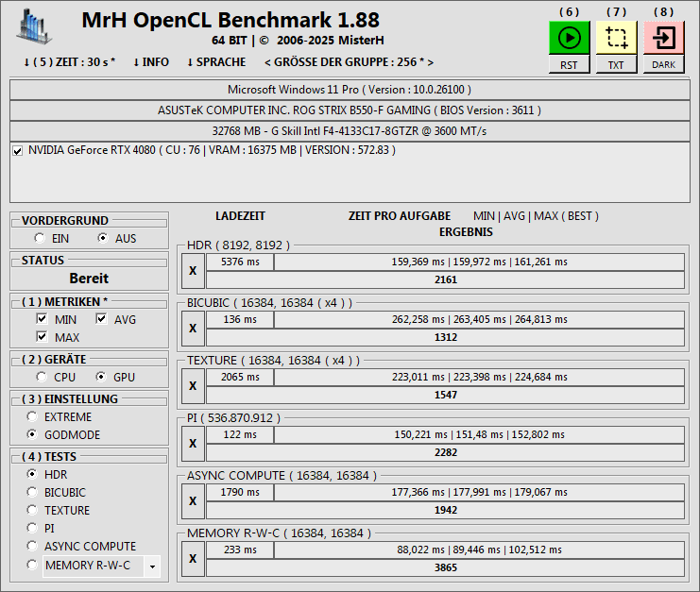Screen dimensions: 700x592
Task: Select CPU device radio button
Action: (42, 377)
